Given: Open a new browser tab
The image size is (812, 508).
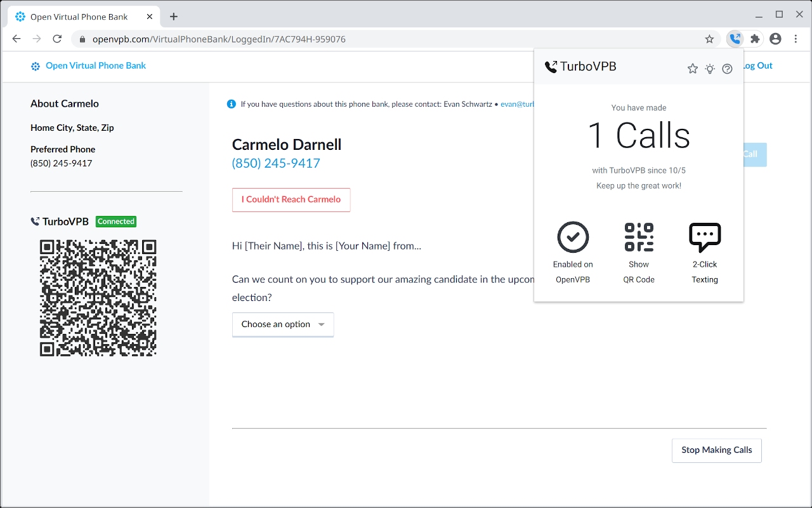Looking at the screenshot, I should click(174, 17).
